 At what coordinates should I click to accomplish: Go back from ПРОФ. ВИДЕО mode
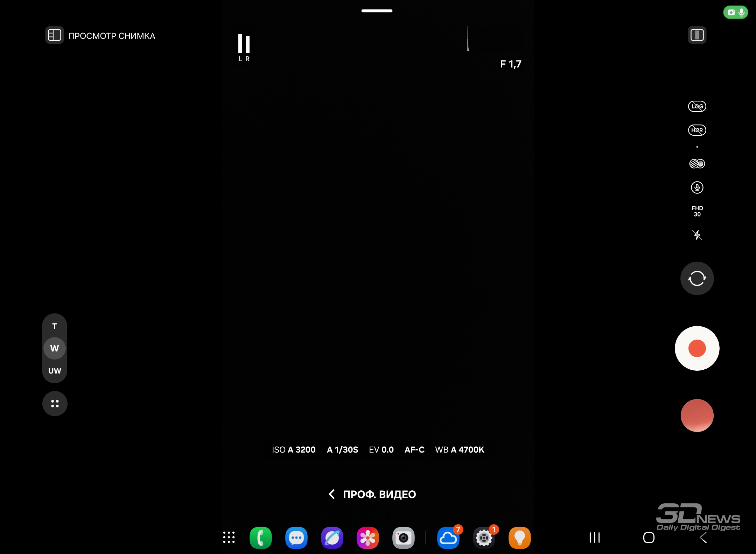coord(332,494)
